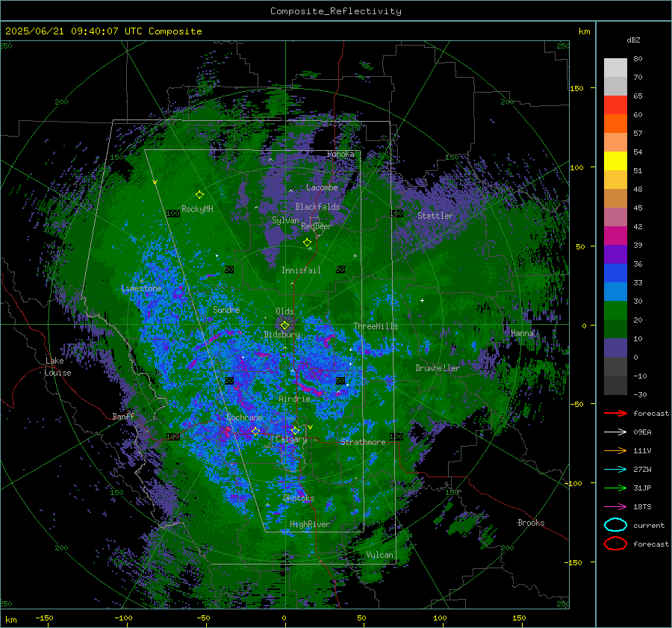Click the -50 label on right axis
The image size is (672, 628).
pyautogui.click(x=576, y=404)
